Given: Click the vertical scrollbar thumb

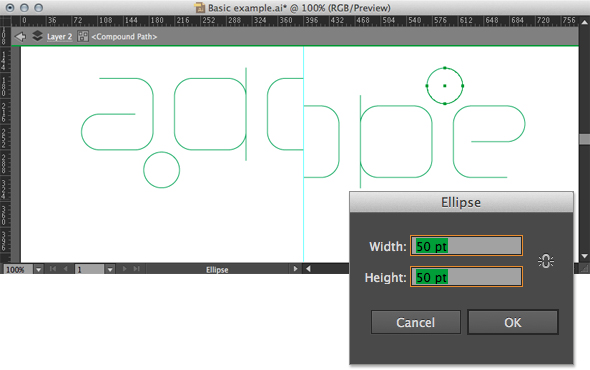Looking at the screenshot, I should 584,139.
